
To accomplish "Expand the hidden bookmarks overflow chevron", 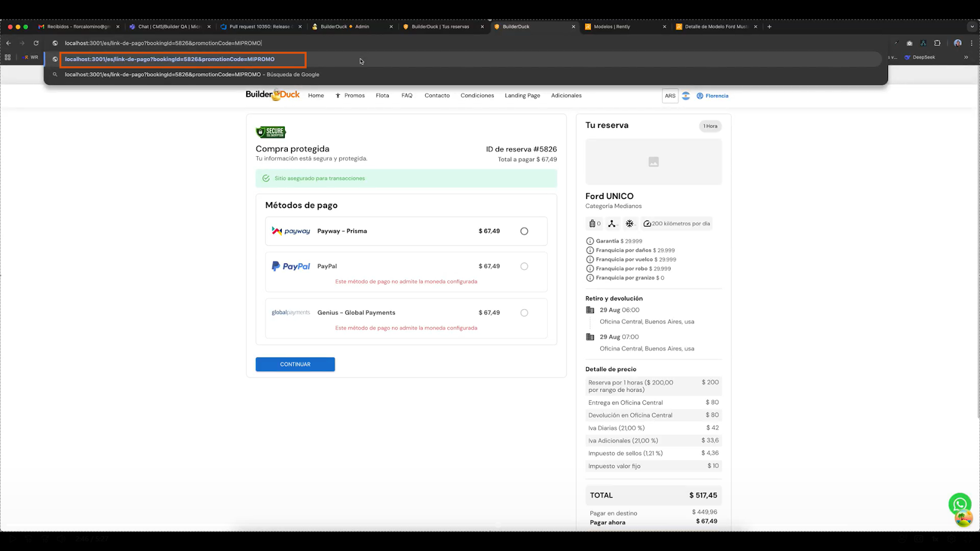I will point(966,57).
